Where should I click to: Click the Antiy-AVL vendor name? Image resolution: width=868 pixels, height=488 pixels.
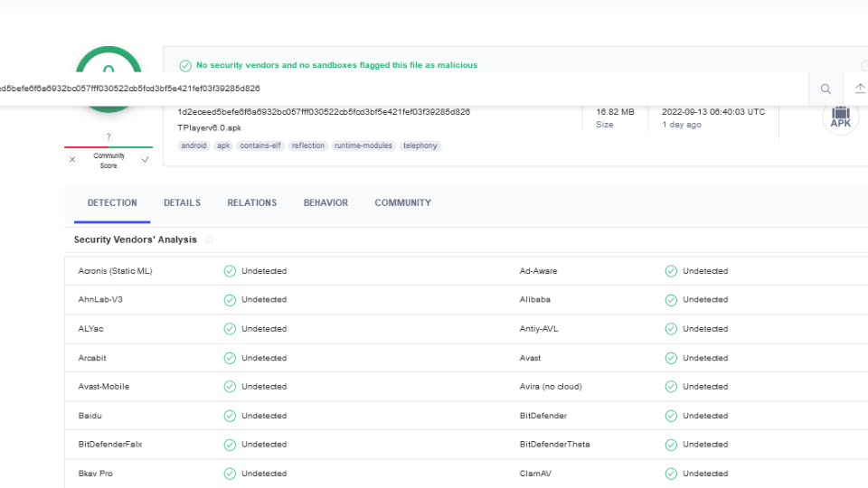click(539, 329)
